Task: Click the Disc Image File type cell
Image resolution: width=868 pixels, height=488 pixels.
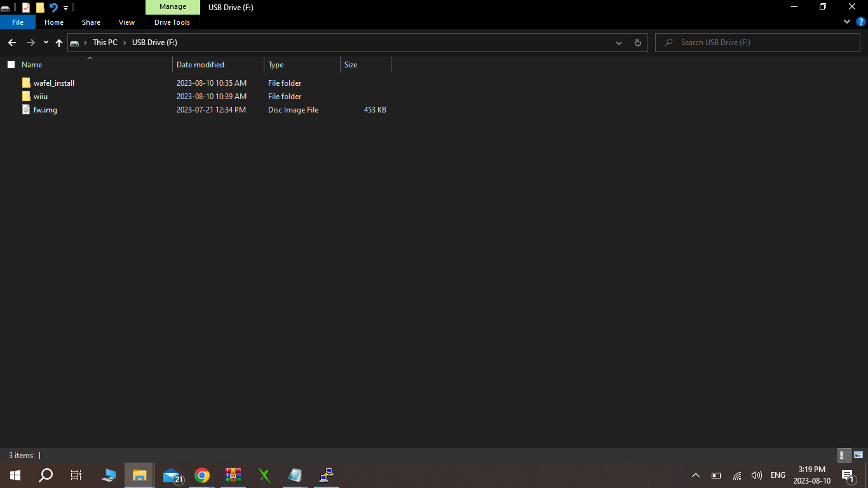Action: [x=293, y=110]
